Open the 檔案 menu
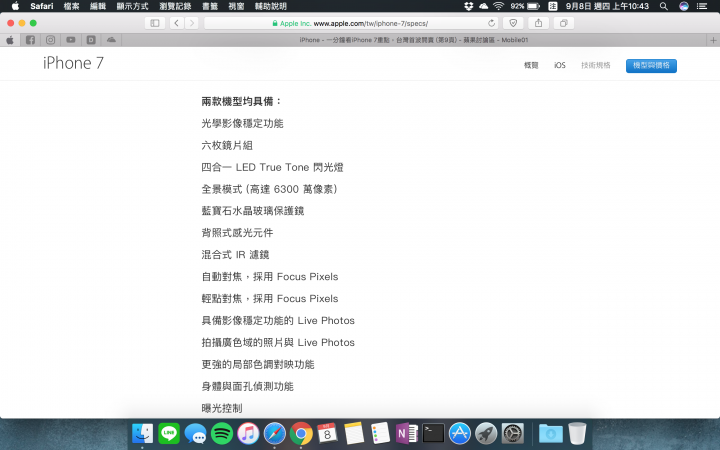 click(x=71, y=6)
